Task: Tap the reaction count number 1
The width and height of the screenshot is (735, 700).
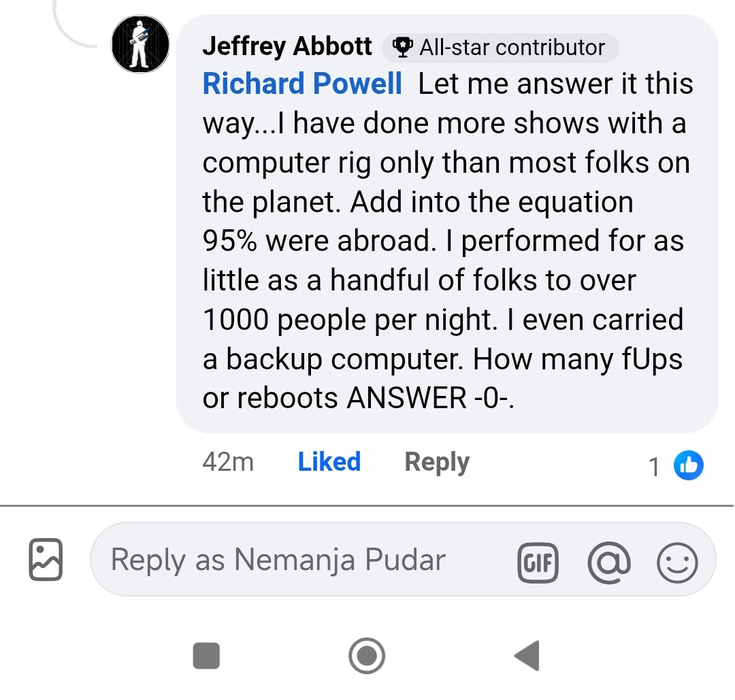Action: (x=654, y=467)
